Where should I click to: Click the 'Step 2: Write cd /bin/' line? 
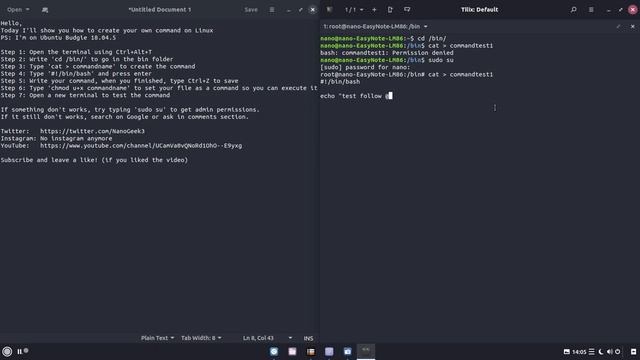87,59
